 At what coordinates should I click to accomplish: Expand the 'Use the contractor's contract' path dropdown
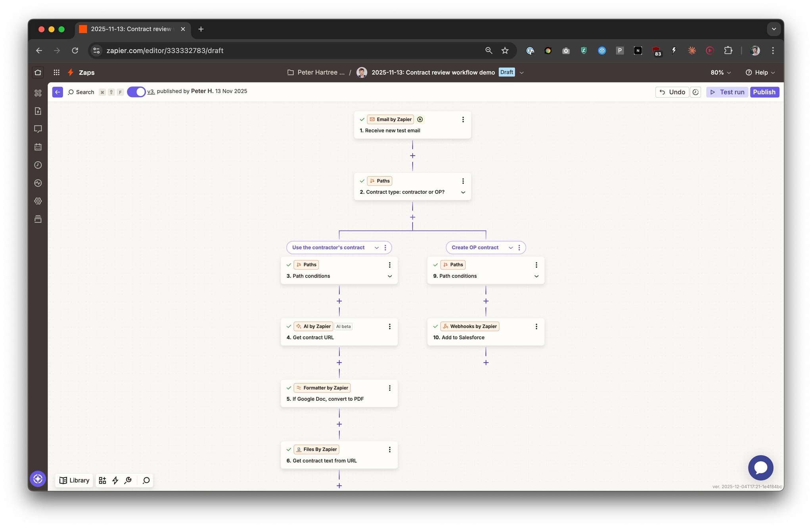click(377, 247)
